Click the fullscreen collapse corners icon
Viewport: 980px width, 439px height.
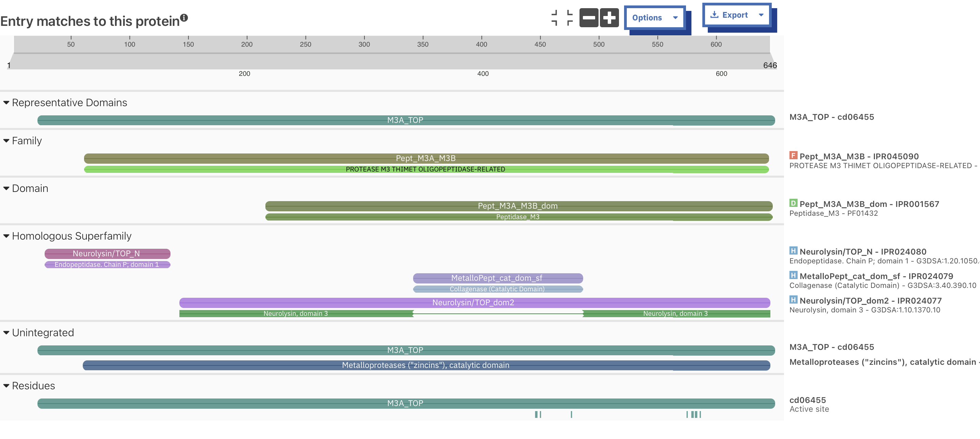pyautogui.click(x=562, y=18)
